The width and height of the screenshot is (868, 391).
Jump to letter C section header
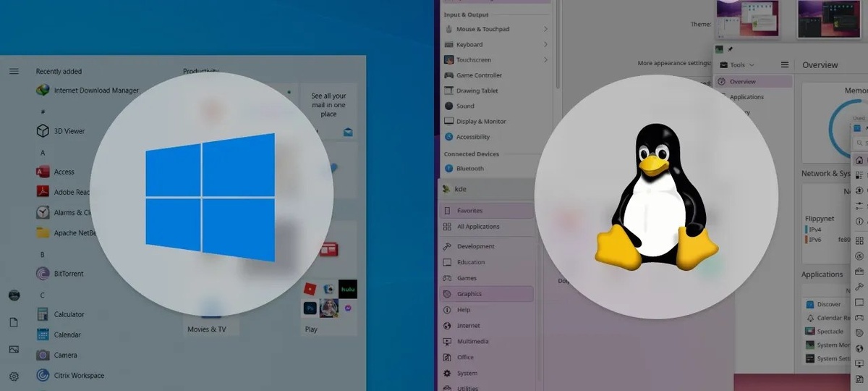[43, 295]
